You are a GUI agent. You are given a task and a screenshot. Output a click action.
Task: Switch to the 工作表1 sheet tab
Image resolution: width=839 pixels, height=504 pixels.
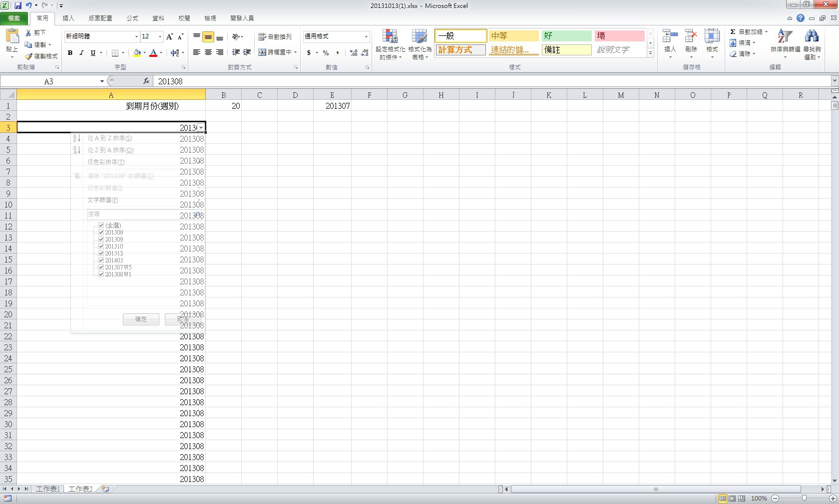coord(48,489)
